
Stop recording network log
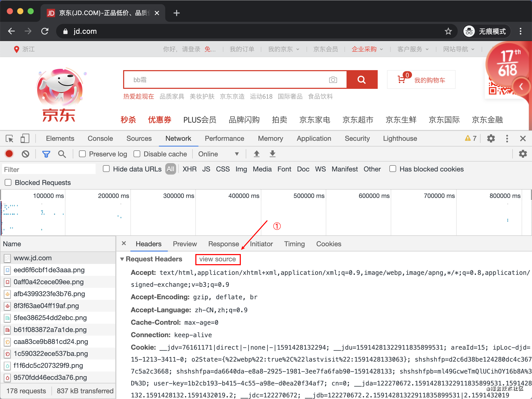click(x=9, y=154)
